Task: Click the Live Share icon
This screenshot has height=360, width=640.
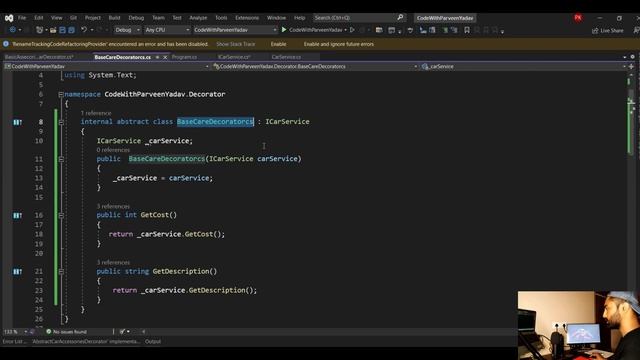Action: pos(595,31)
